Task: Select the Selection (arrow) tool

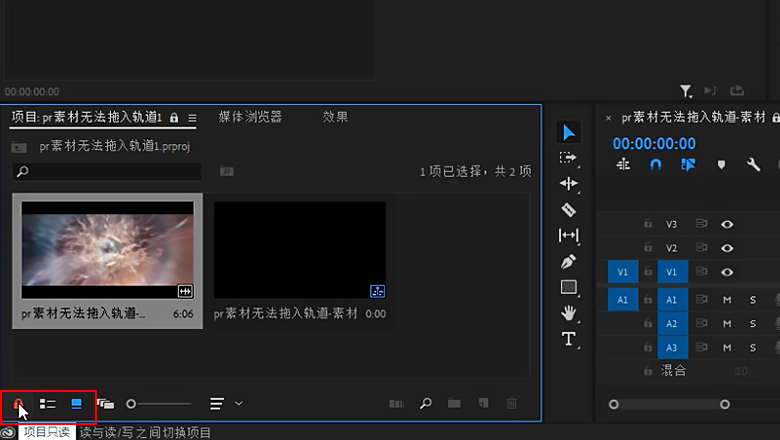Action: [569, 133]
